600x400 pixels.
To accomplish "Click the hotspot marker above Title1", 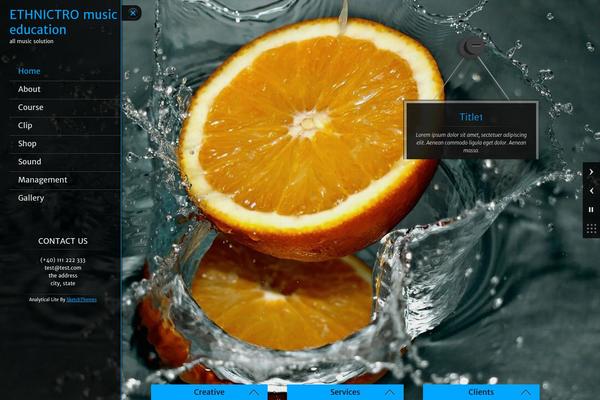I will pyautogui.click(x=471, y=48).
